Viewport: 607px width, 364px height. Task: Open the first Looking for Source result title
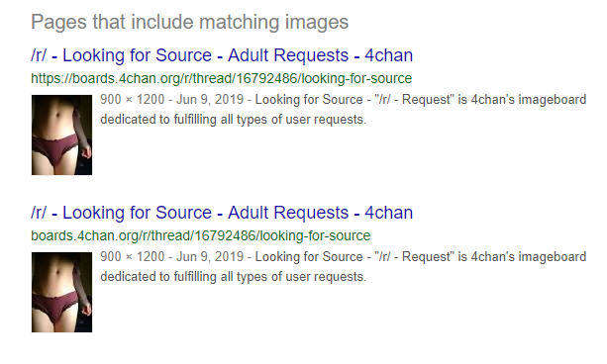[222, 55]
